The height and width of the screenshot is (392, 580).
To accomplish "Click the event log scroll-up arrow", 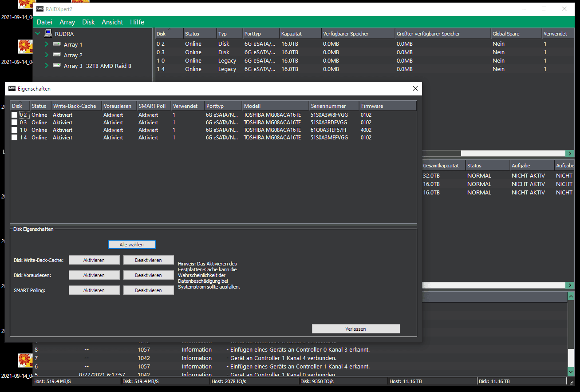I will (571, 296).
